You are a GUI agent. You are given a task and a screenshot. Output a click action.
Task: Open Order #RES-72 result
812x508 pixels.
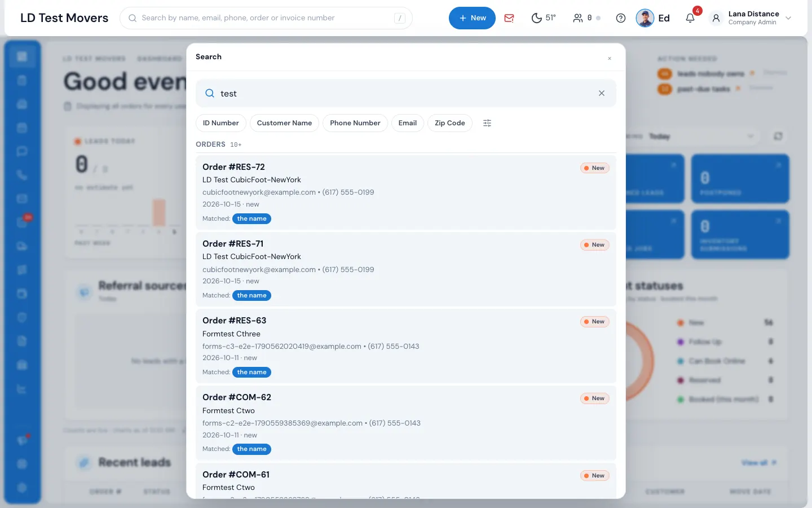pyautogui.click(x=406, y=192)
